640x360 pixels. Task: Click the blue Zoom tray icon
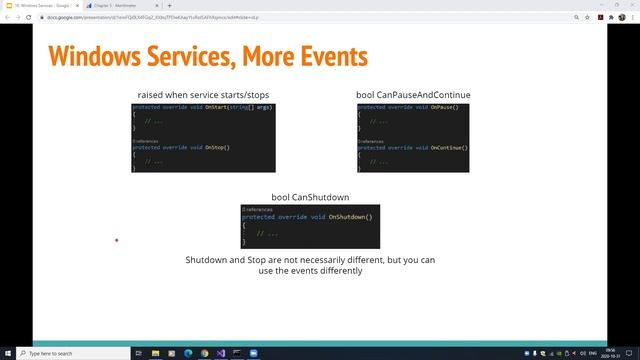(x=527, y=353)
